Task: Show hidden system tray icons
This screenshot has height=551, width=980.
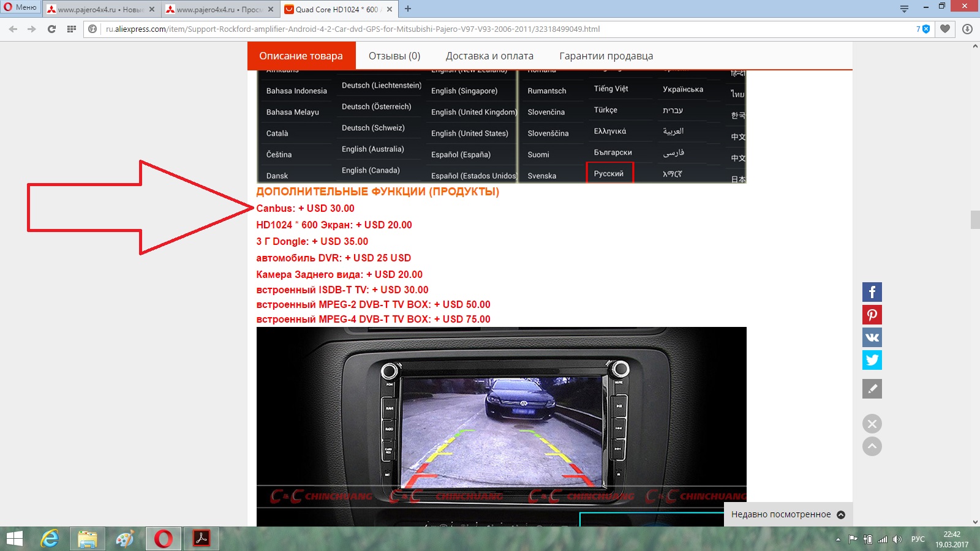Action: (x=838, y=539)
